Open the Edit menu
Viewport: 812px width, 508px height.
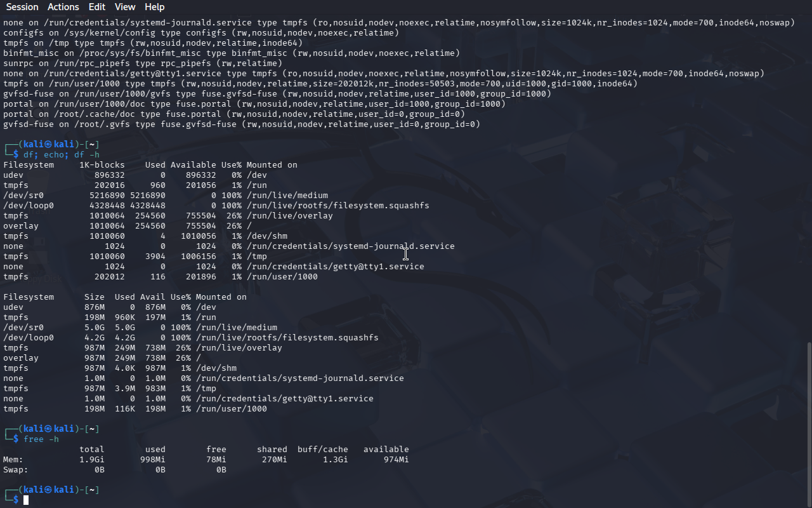coord(97,7)
